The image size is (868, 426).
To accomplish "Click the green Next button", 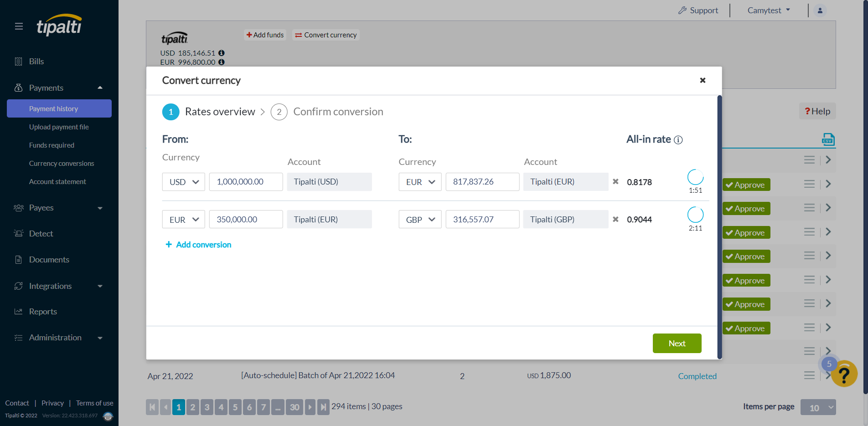I will 677,344.
